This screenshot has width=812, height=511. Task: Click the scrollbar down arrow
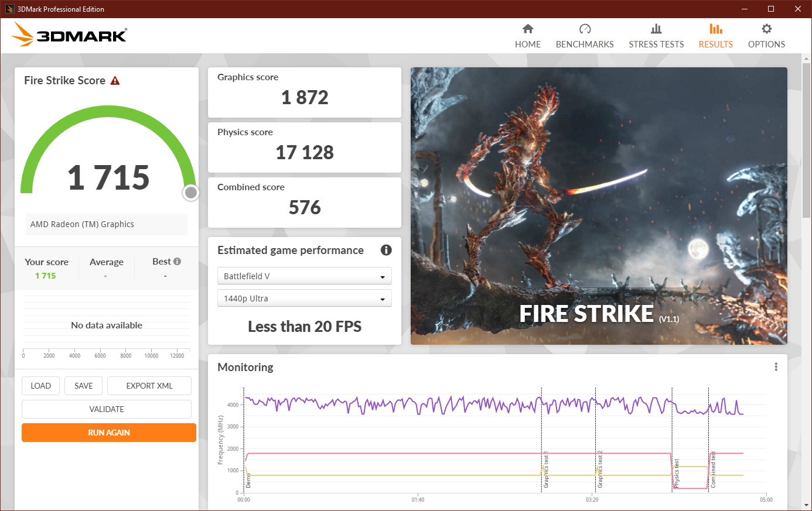[807, 505]
